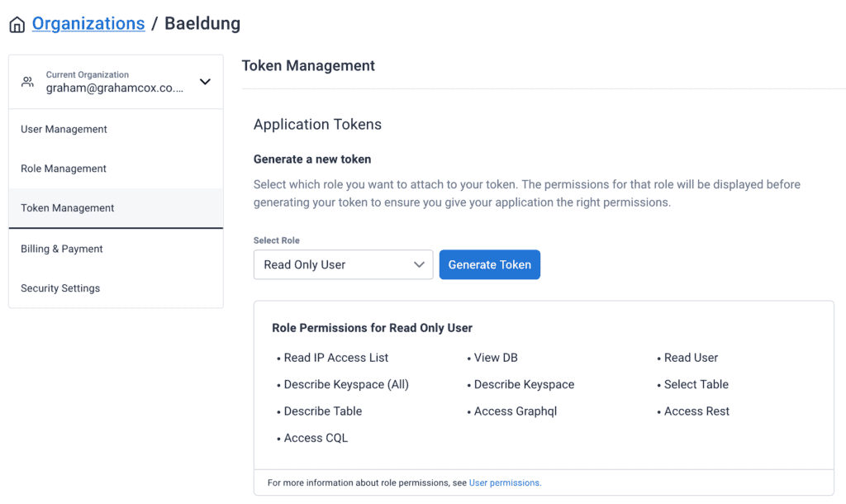Viewport: 846px width, 504px height.
Task: Click the organization people icon beside Current Organization
Action: pyautogui.click(x=27, y=81)
